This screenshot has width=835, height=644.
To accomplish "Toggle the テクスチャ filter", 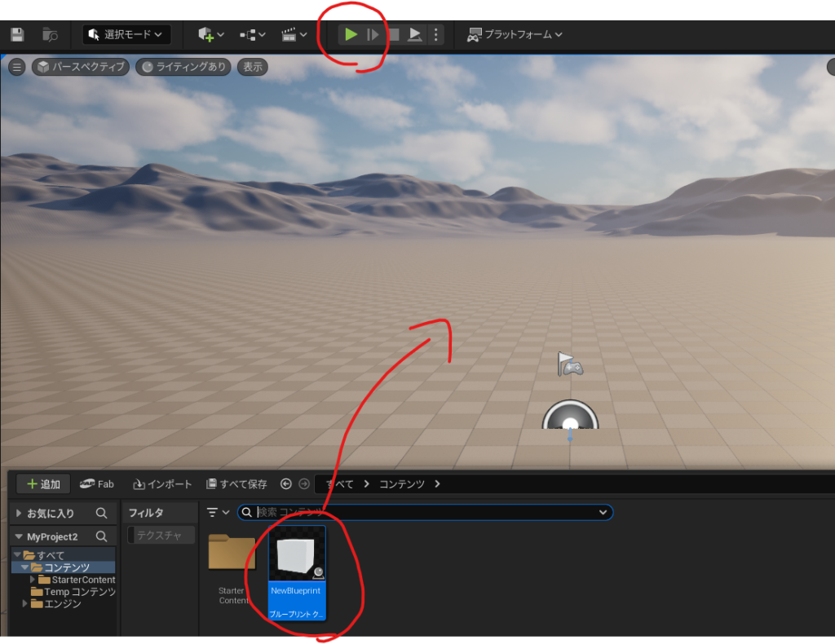I will click(160, 536).
